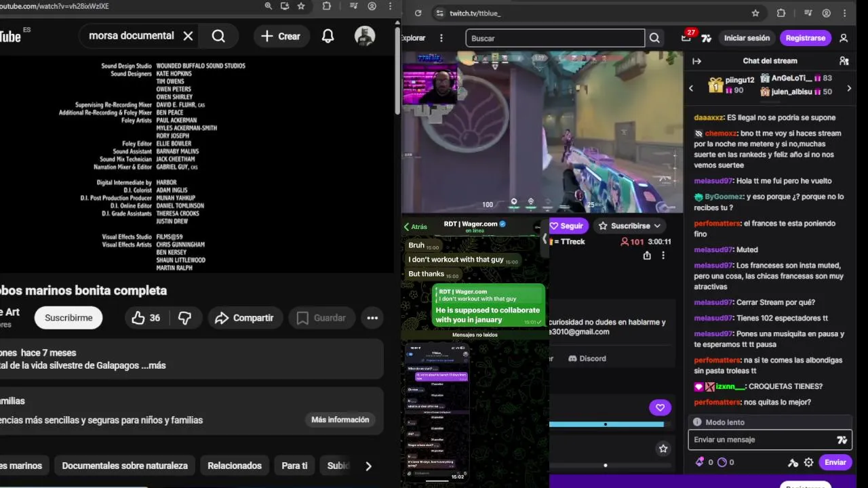
Task: Reload the Twitch page
Action: point(418,13)
